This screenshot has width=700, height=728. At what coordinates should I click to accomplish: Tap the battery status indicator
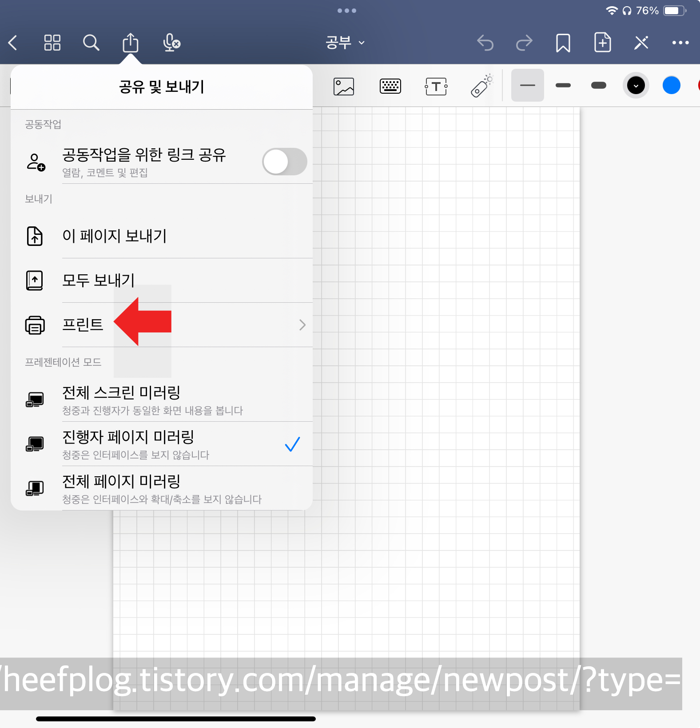coord(675,11)
